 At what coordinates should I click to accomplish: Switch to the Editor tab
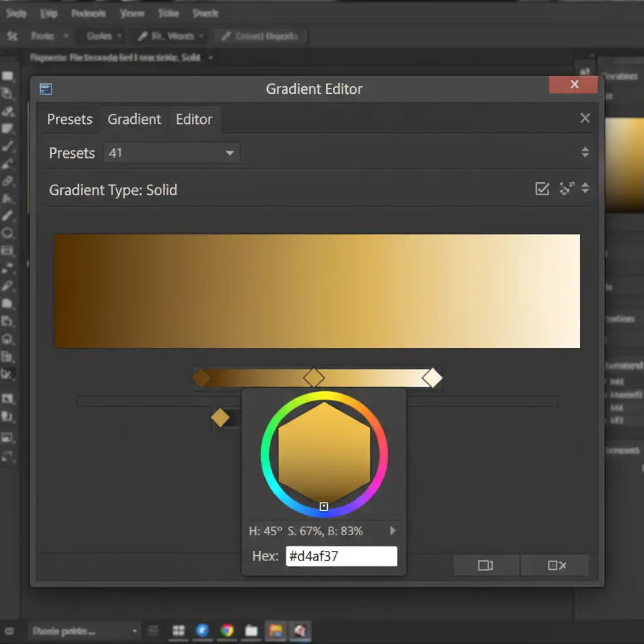[194, 119]
